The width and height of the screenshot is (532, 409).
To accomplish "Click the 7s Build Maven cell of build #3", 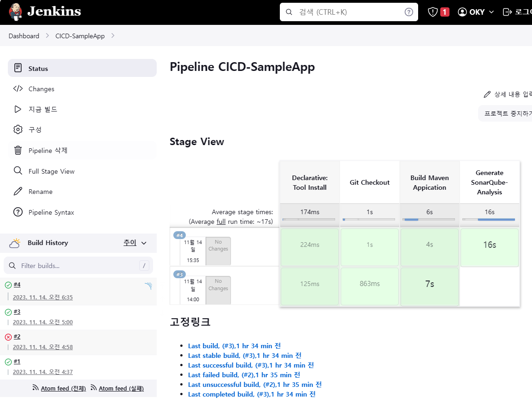I will pos(430,286).
